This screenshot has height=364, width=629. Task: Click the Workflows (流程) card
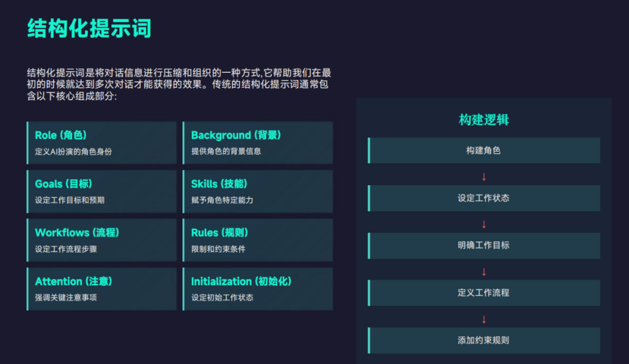[x=102, y=240]
